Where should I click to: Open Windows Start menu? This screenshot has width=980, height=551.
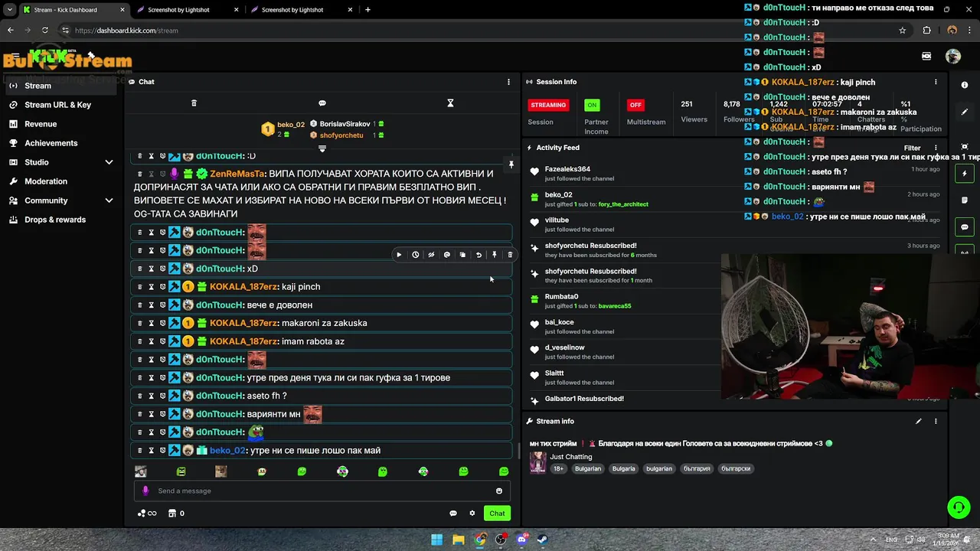pyautogui.click(x=436, y=540)
